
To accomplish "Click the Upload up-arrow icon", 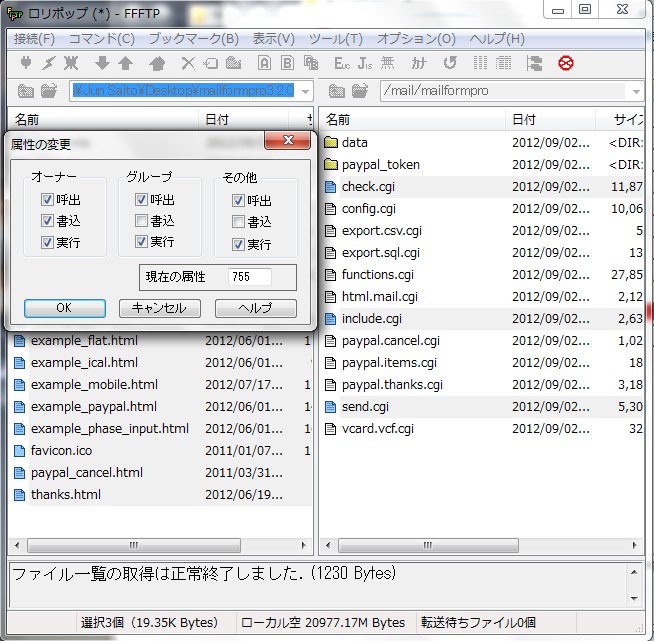I will coord(125,63).
